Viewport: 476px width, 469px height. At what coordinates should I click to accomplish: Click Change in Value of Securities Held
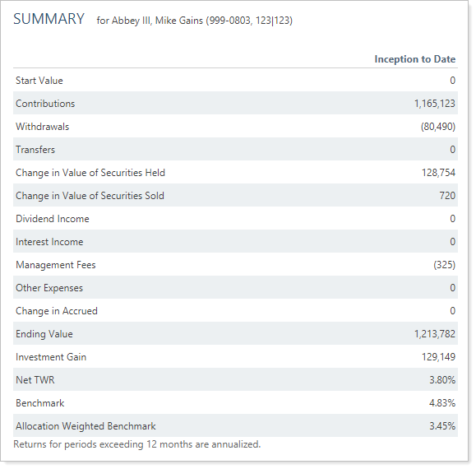(90, 173)
